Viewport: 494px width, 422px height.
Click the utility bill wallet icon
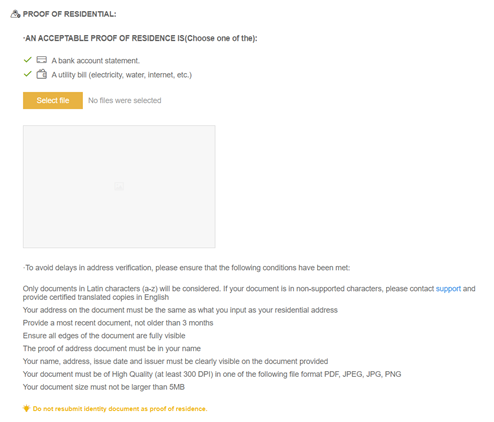click(x=42, y=74)
